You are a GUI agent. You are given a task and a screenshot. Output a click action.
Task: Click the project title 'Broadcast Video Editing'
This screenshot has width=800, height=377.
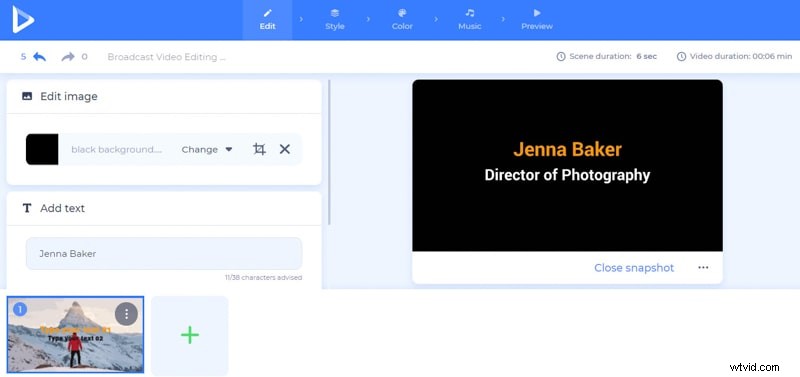pos(166,57)
